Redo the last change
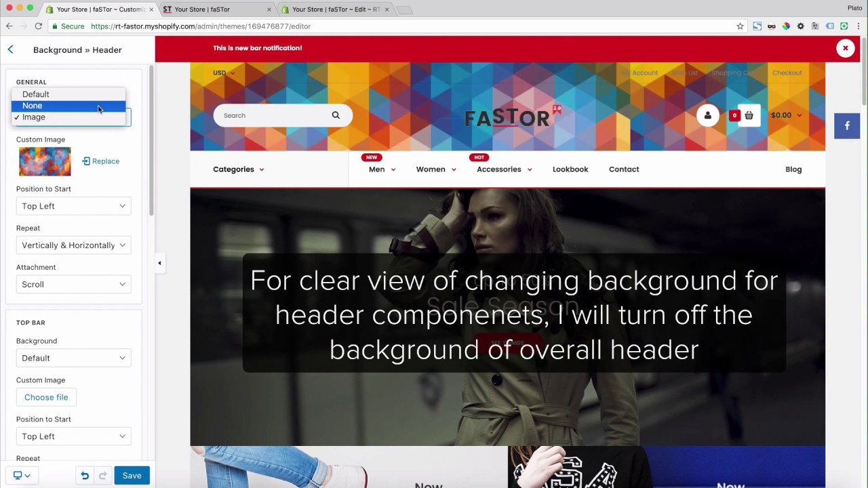 click(102, 476)
